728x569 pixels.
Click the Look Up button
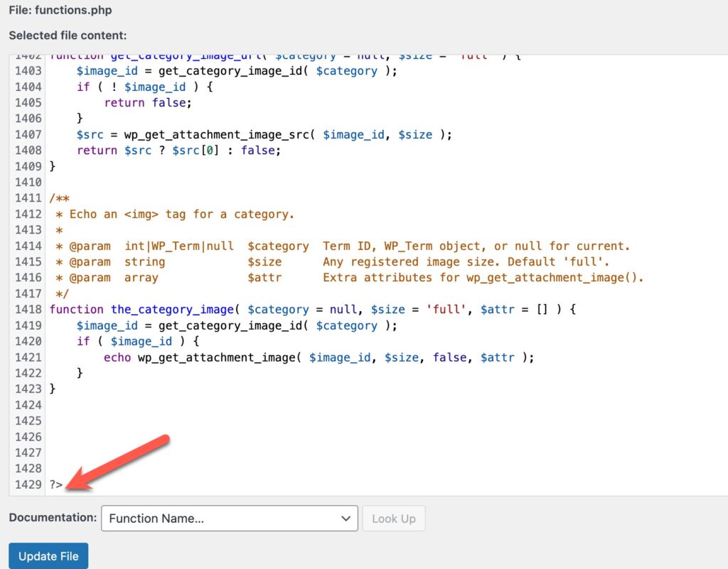[x=393, y=518]
